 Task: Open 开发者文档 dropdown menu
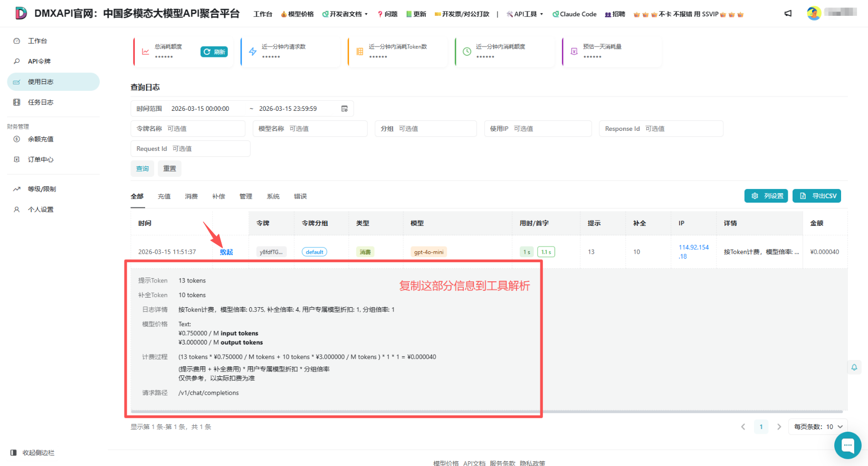coord(345,14)
